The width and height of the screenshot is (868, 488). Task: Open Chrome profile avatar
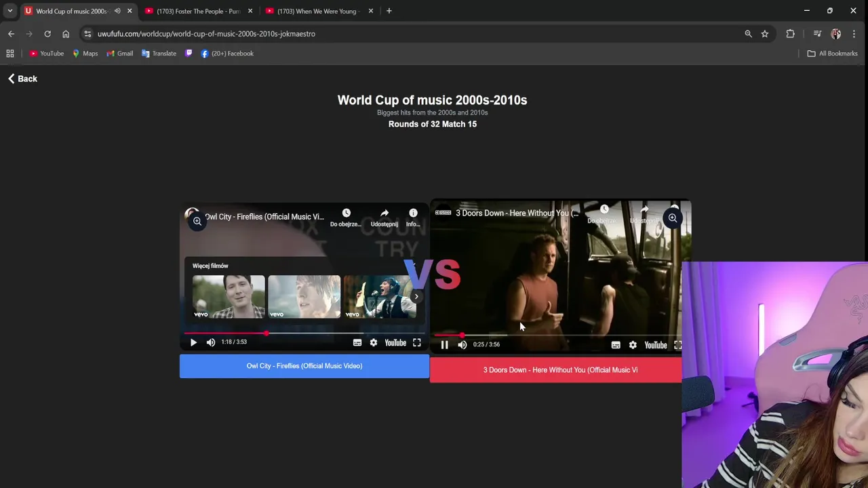click(836, 34)
